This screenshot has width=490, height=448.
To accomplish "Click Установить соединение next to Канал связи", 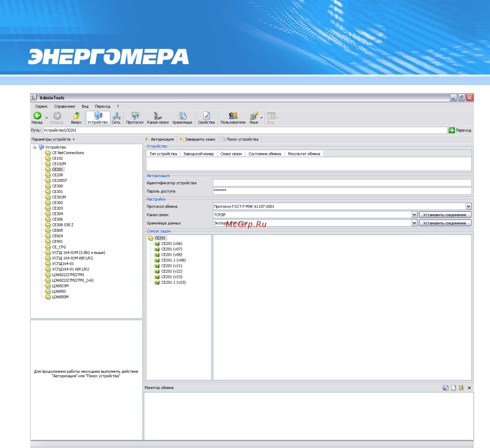I will pos(445,215).
